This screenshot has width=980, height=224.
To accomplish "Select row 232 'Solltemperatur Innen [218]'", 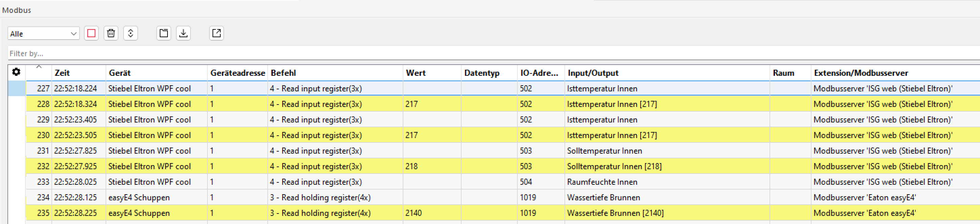I will point(614,166).
